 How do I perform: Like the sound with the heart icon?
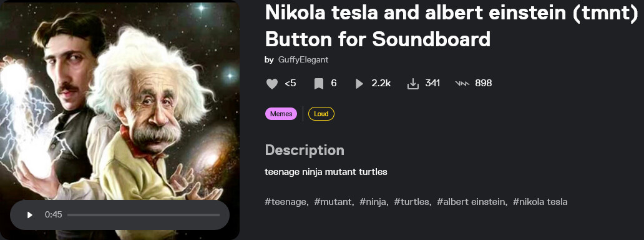[272, 84]
